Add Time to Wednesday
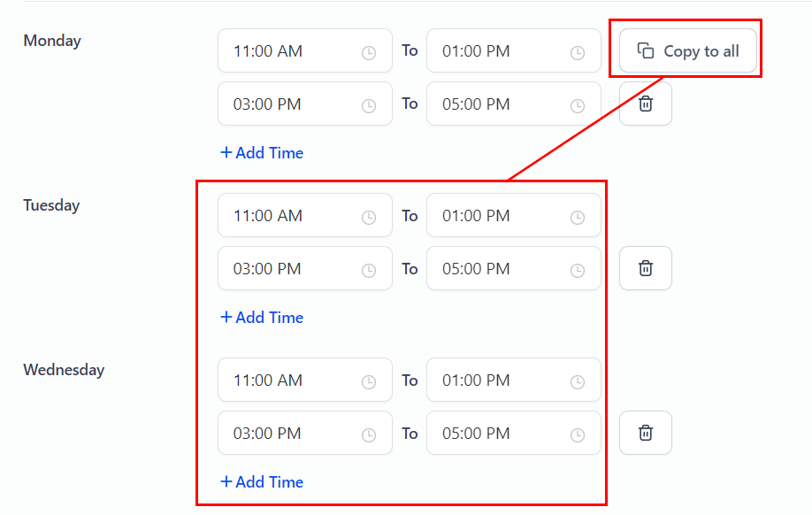This screenshot has height=515, width=812. (x=262, y=482)
